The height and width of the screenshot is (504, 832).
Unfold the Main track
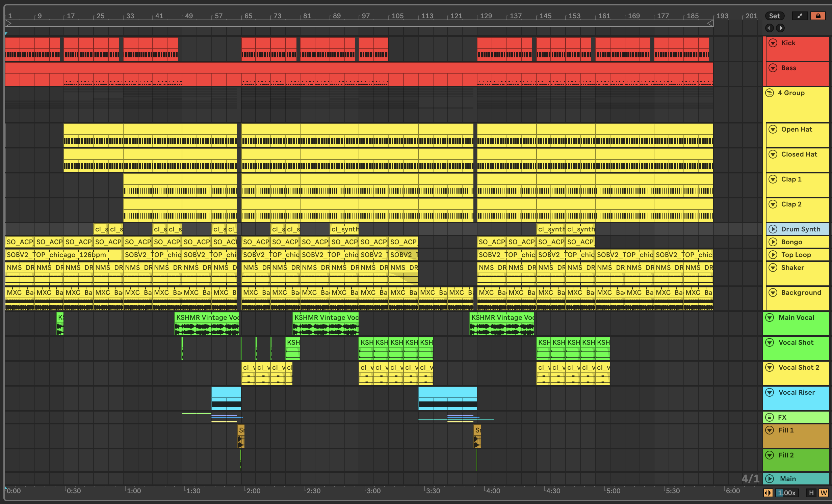point(770,479)
